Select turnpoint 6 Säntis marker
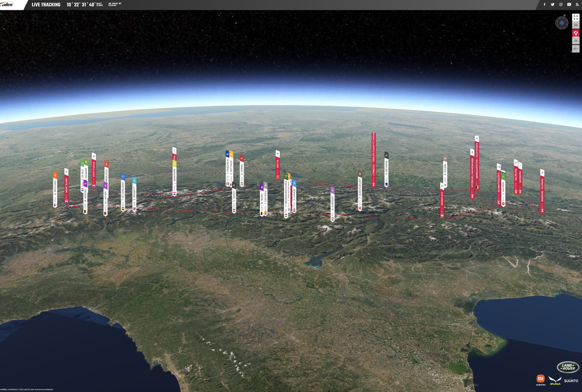This screenshot has width=582, height=392. 278,165
